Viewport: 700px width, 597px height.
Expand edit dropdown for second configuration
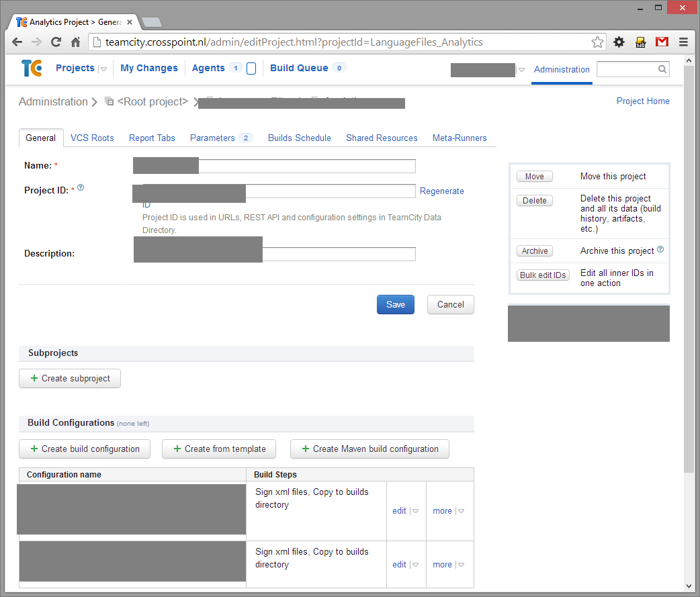pos(415,564)
